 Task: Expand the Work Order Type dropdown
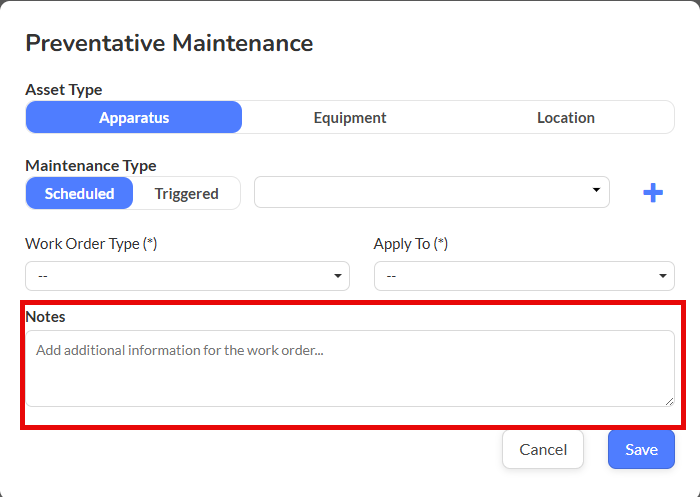coord(187,276)
